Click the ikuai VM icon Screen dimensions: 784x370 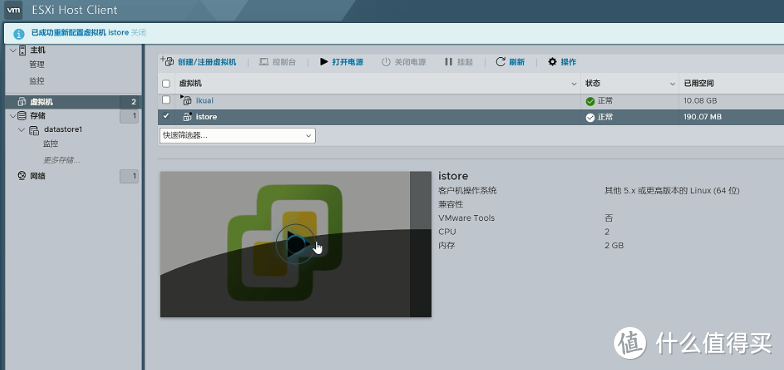tap(186, 100)
